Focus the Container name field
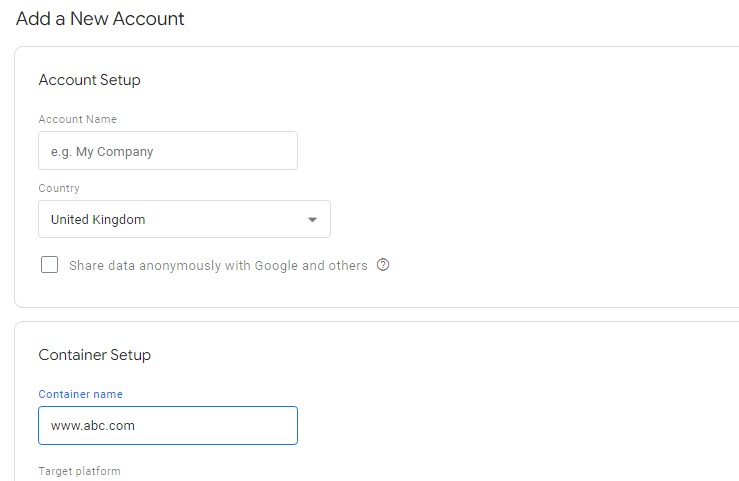Viewport: 739px width, 481px height. click(168, 425)
